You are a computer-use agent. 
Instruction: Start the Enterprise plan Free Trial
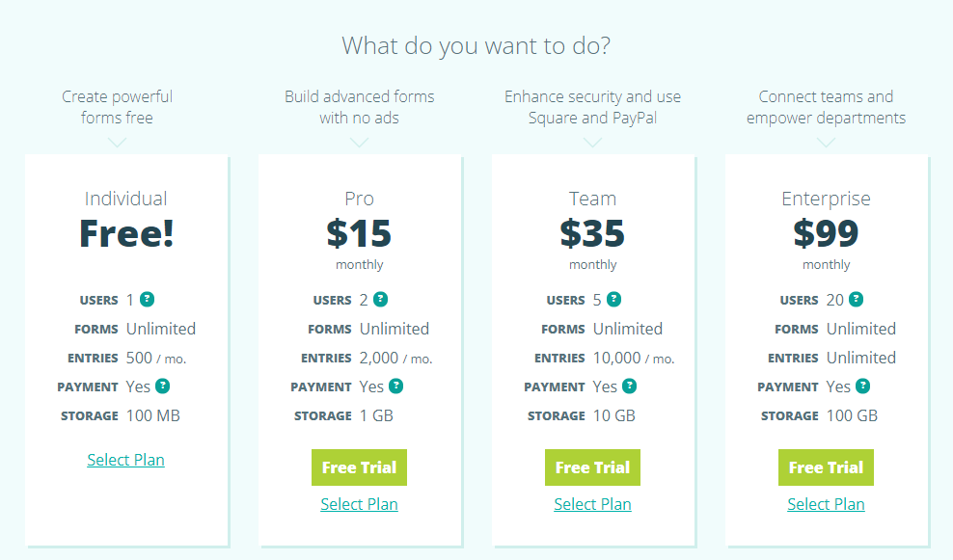pyautogui.click(x=826, y=467)
